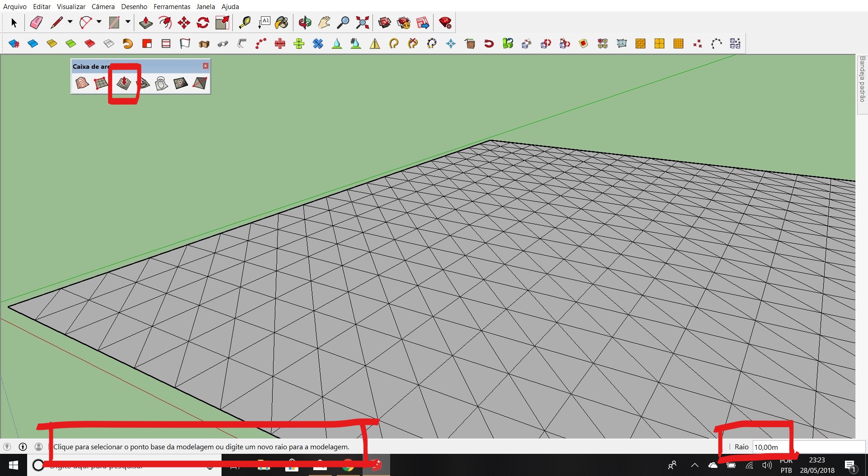Pick the pink Eraser tool
The height and width of the screenshot is (476, 868).
(36, 23)
